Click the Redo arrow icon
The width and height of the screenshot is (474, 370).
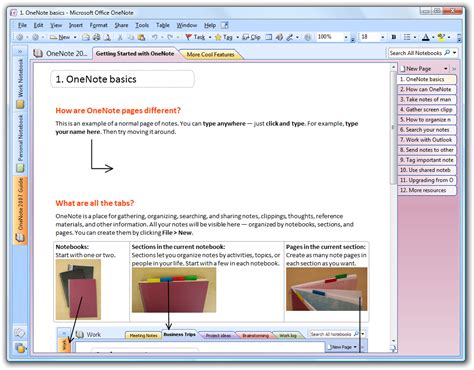click(170, 37)
